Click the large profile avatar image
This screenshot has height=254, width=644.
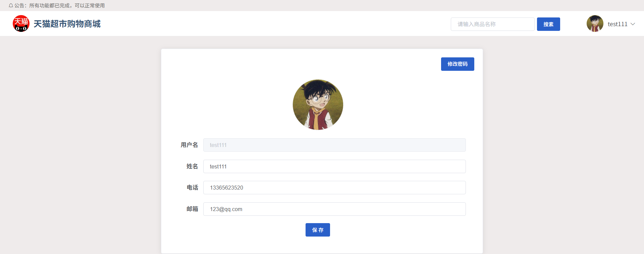[318, 105]
